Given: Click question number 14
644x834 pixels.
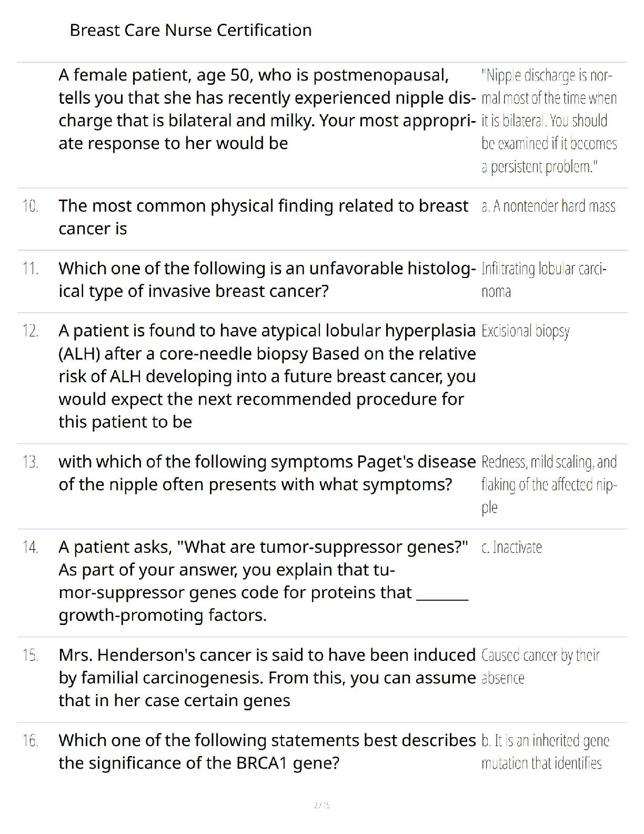Looking at the screenshot, I should (31, 548).
